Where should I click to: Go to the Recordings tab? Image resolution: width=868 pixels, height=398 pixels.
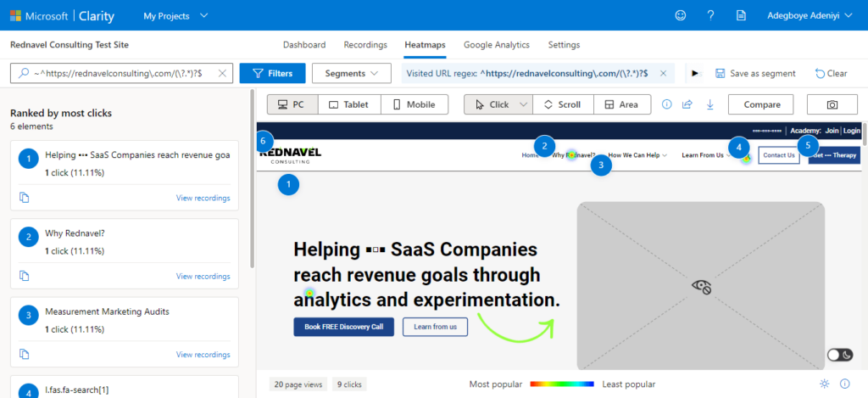tap(365, 45)
